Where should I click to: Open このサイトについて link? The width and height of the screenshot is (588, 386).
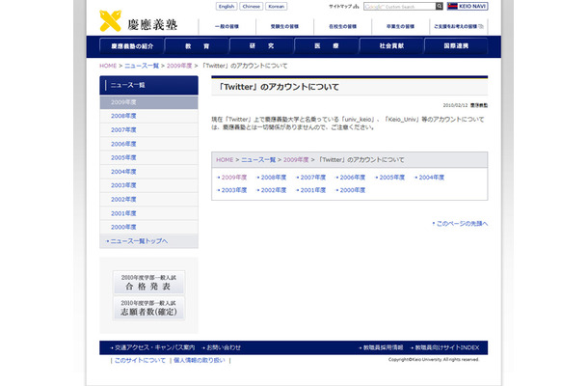[140, 361]
